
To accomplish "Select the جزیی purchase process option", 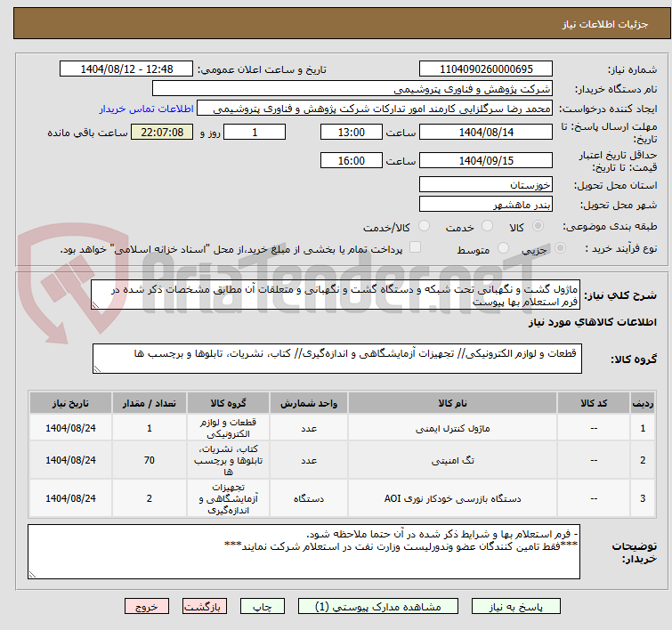I will point(546,249).
